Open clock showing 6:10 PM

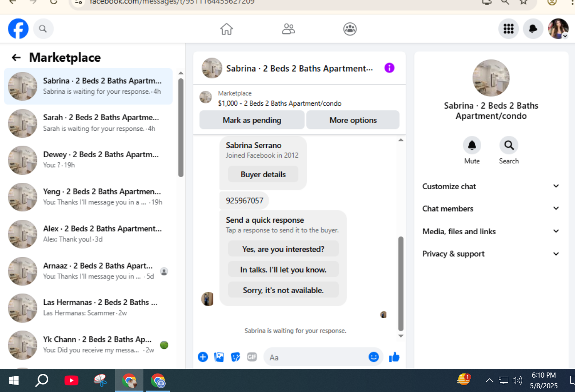[x=544, y=380]
